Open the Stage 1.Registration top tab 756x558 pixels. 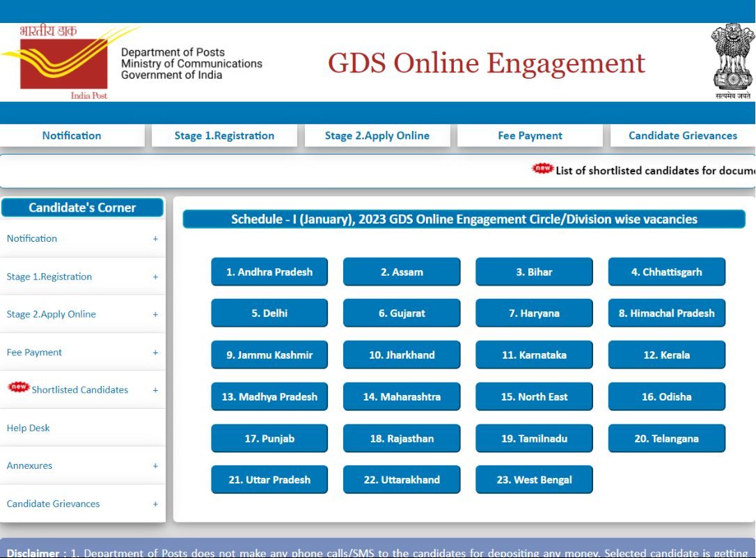coord(224,136)
